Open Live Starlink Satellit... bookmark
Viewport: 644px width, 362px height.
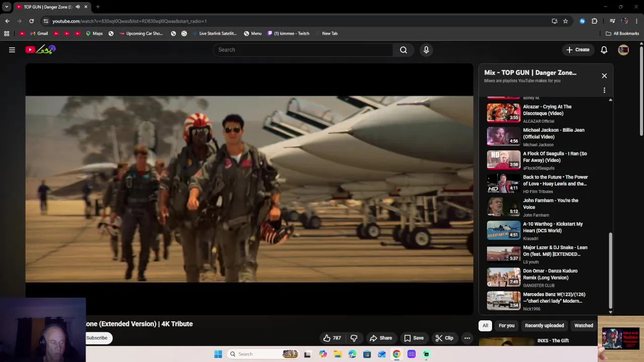pyautogui.click(x=214, y=33)
